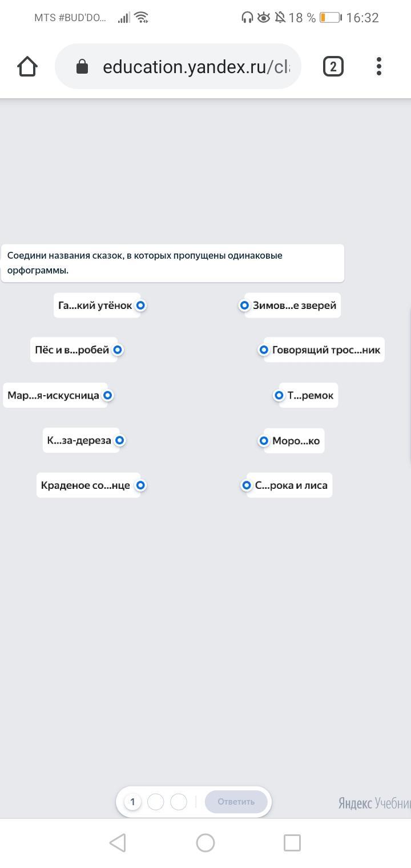Go to question 1 in the pager
Screen dimensions: 411x868
(132, 802)
